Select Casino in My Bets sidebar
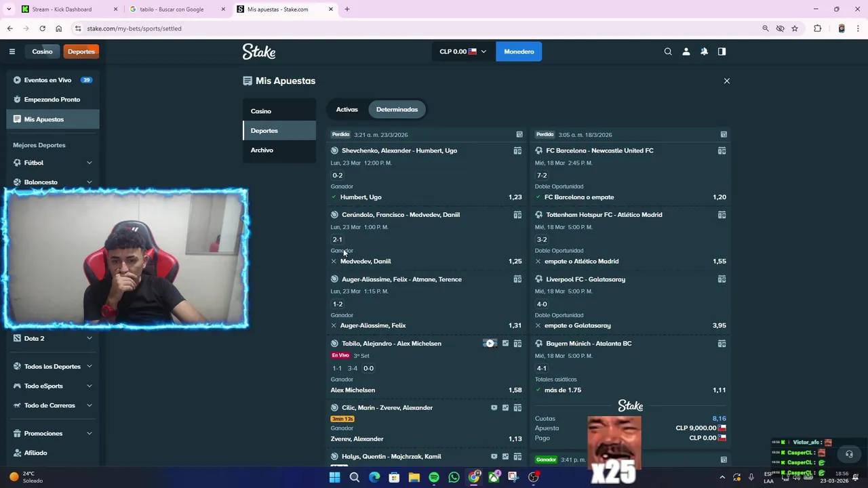 click(x=279, y=111)
